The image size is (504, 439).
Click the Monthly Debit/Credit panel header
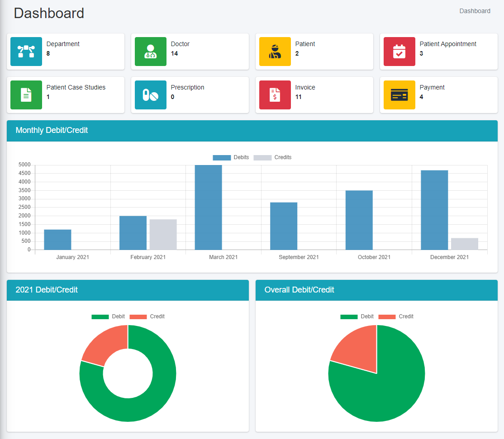[252, 131]
